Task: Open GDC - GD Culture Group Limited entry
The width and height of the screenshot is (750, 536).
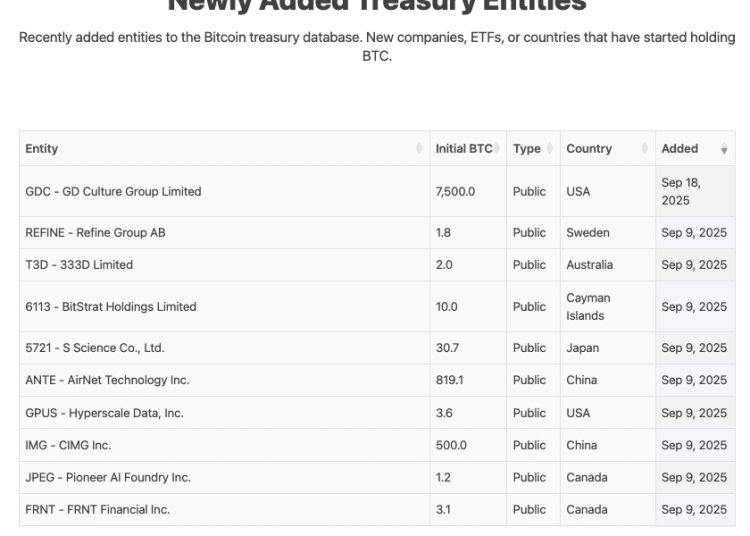Action: click(x=113, y=191)
